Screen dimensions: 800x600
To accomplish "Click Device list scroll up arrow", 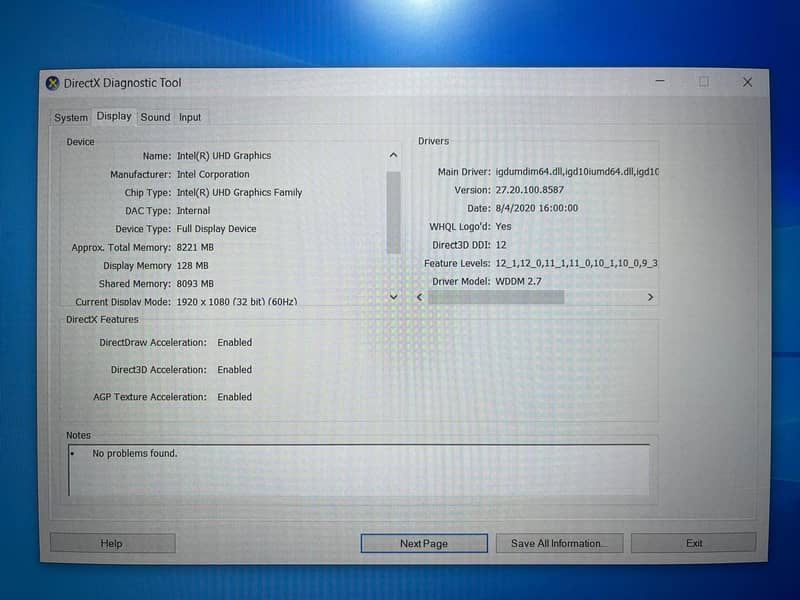I will pyautogui.click(x=393, y=155).
